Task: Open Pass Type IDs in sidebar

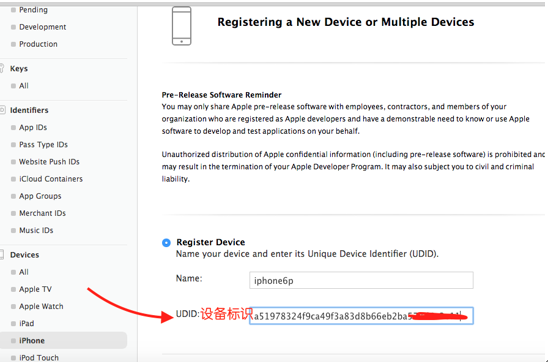Action: 43,144
